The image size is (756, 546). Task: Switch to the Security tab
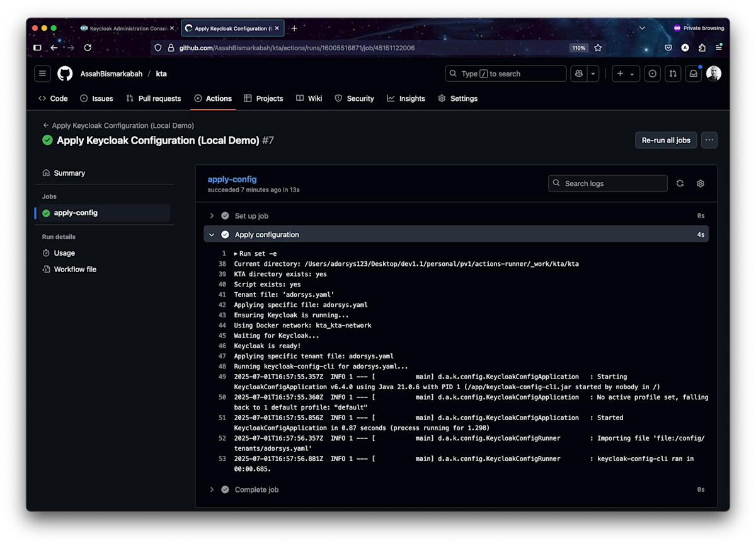(x=354, y=98)
